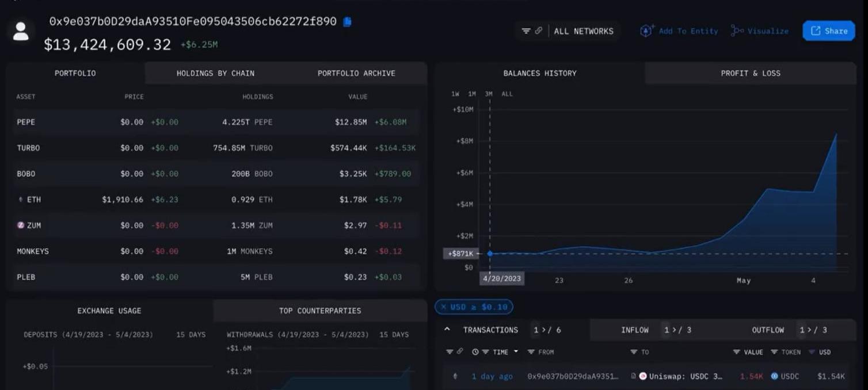
Task: Click the filter icon next to FROM column
Action: click(x=531, y=352)
